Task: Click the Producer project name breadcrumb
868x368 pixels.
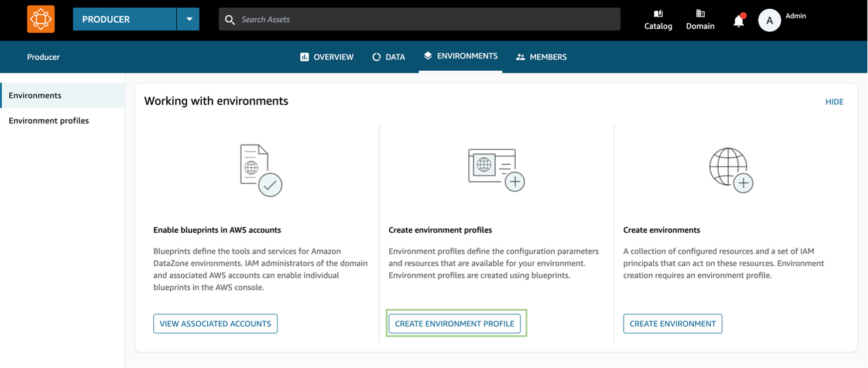Action: pos(43,57)
